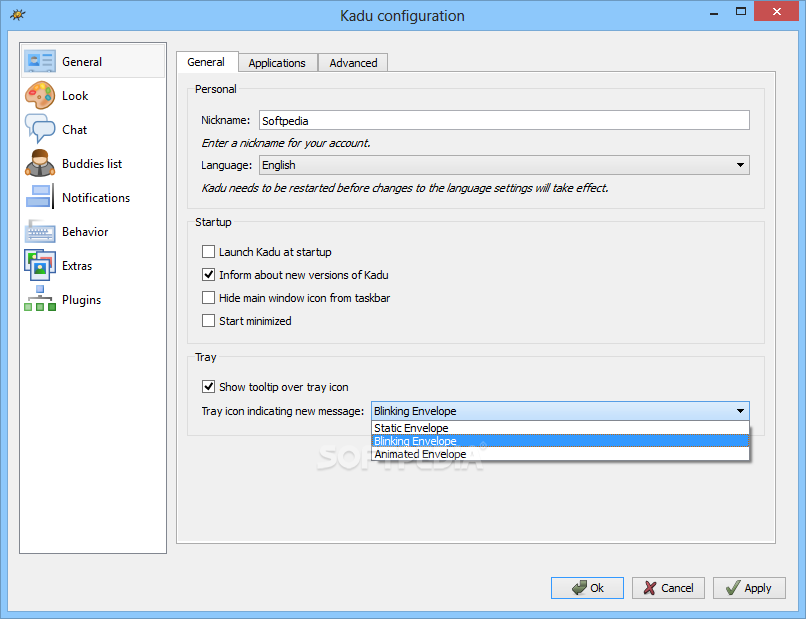Enable Launch Kadu at startup
806x619 pixels.
(208, 251)
